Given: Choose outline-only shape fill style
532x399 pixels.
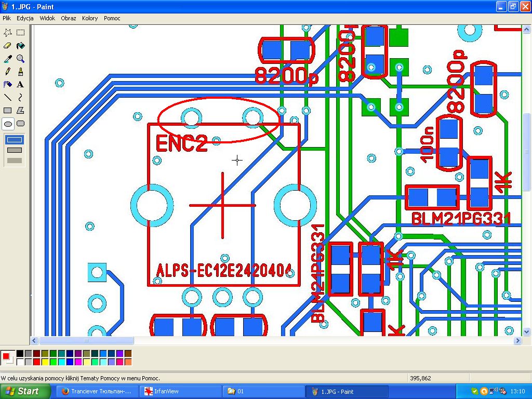Looking at the screenshot, I should [15, 140].
